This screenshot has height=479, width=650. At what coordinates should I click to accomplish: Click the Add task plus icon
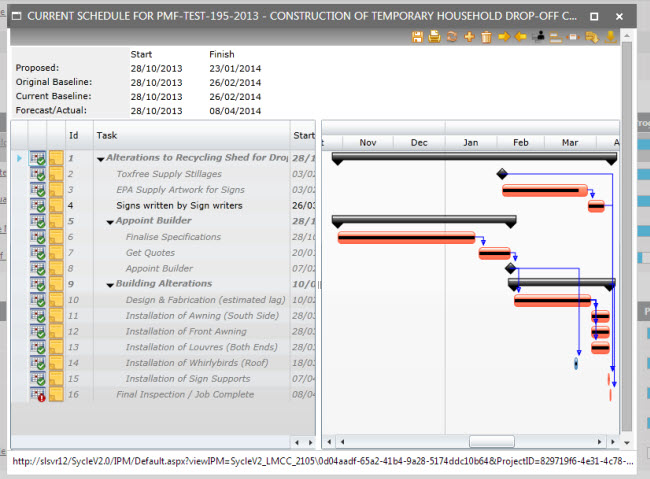pos(469,37)
